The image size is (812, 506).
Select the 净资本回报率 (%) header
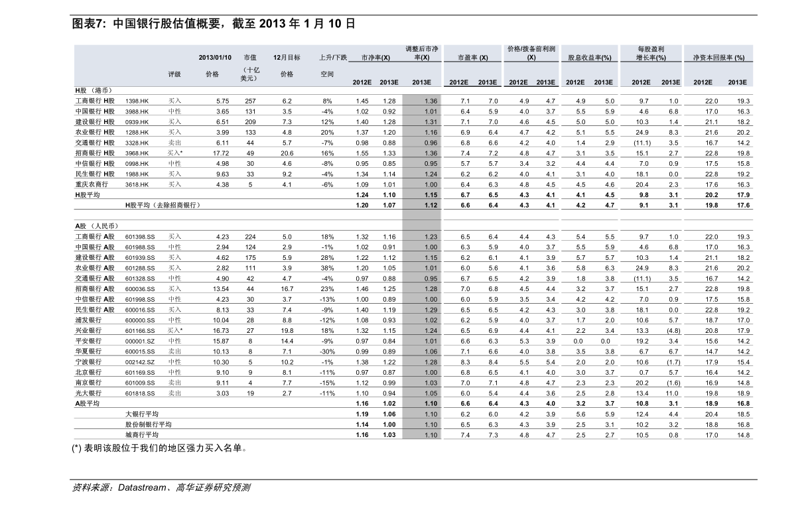pyautogui.click(x=718, y=58)
